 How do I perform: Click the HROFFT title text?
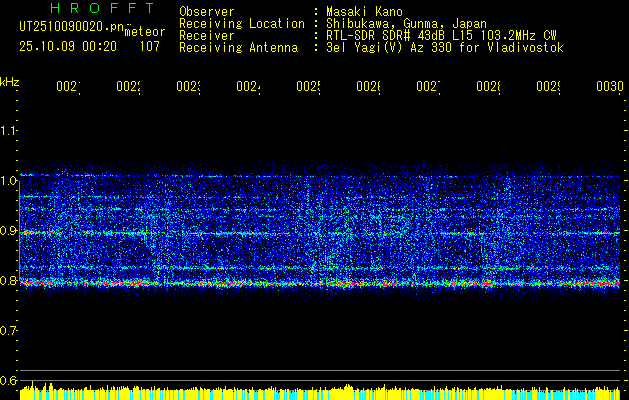pos(103,8)
